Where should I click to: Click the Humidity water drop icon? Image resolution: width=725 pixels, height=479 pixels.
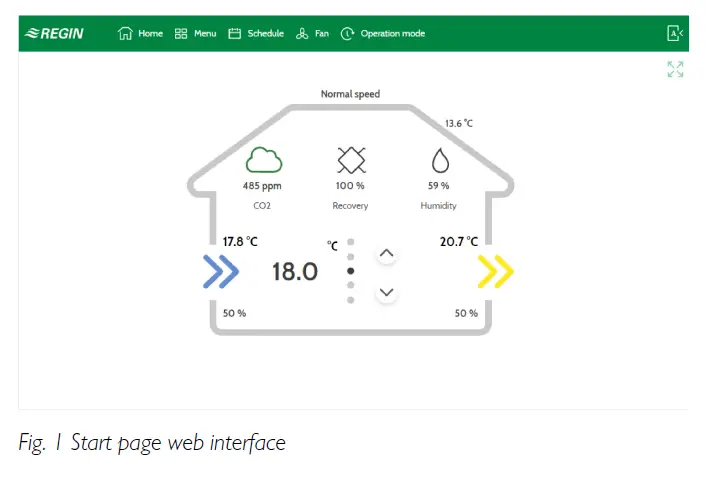(x=440, y=160)
